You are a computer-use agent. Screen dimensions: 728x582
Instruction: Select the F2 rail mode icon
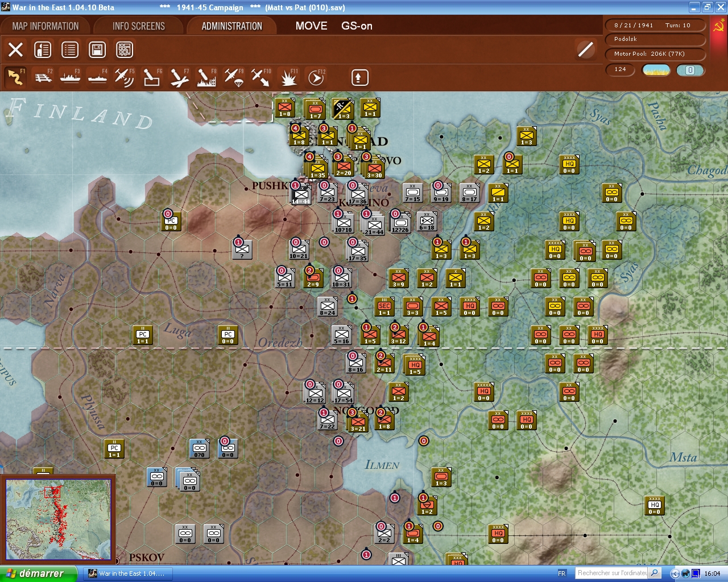coord(43,77)
